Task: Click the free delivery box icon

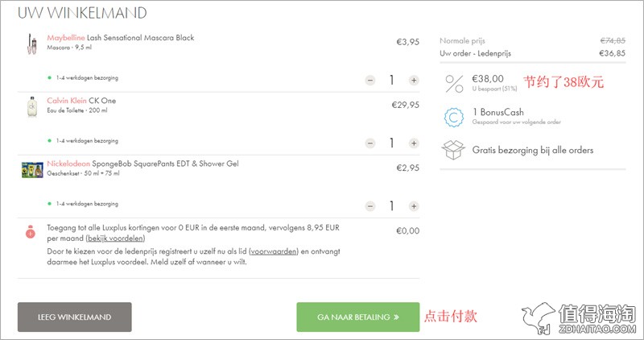Action: click(x=453, y=150)
